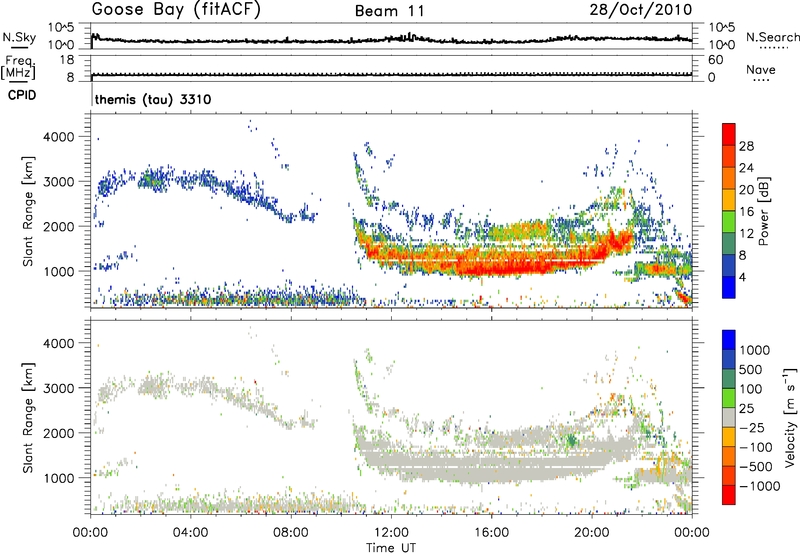Click the power panel 'Slant Range [km]' label

point(28,211)
